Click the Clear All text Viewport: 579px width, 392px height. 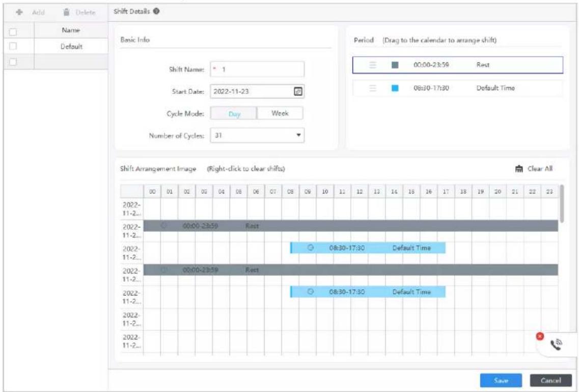pos(540,169)
